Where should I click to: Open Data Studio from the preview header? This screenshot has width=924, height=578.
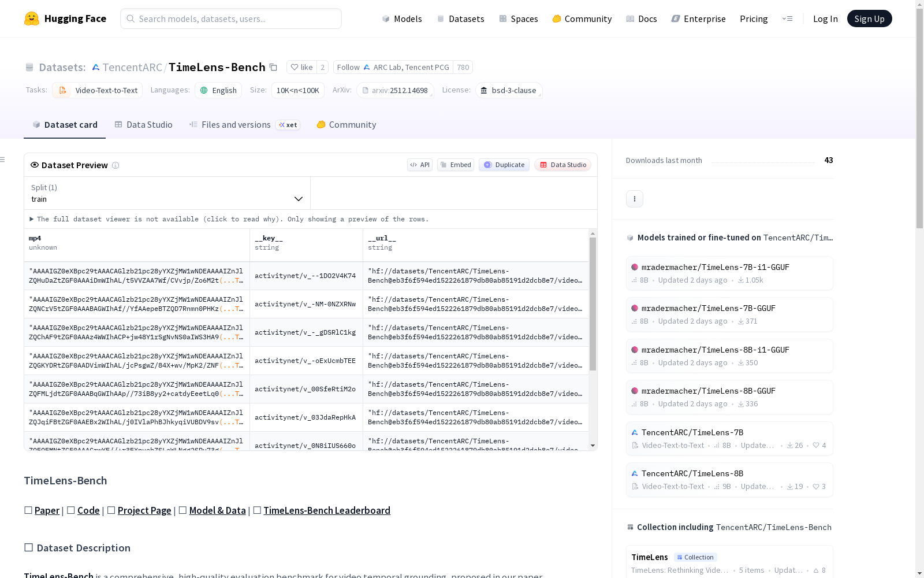pyautogui.click(x=563, y=165)
